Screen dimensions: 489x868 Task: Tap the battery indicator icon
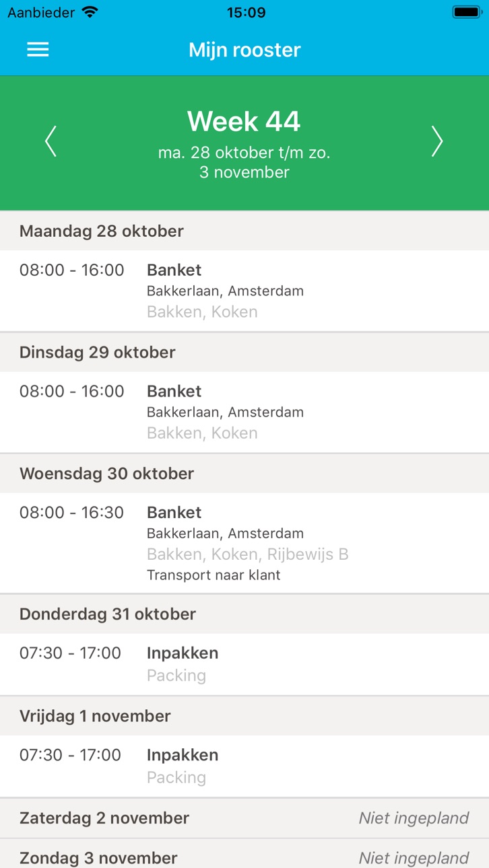(467, 12)
